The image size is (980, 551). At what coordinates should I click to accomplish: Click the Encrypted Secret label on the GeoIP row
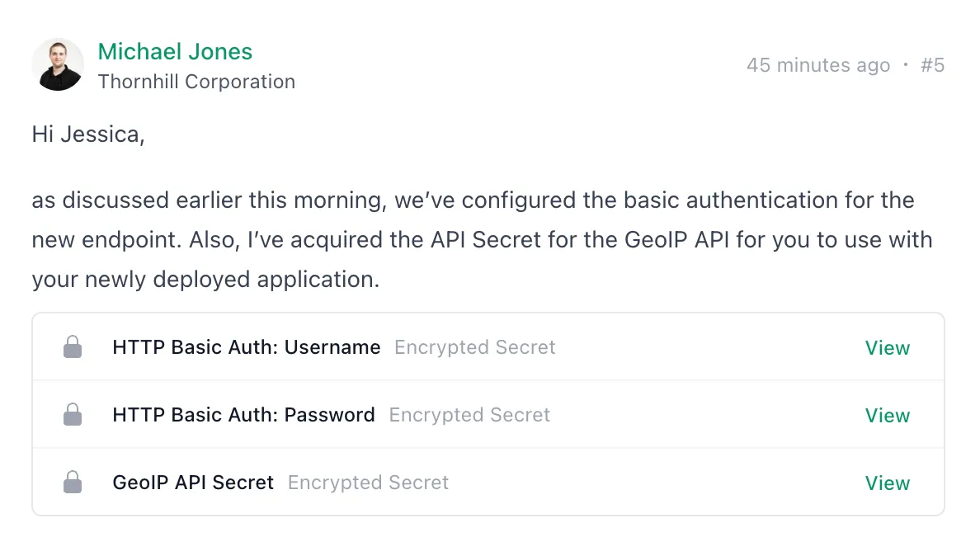pyautogui.click(x=367, y=483)
